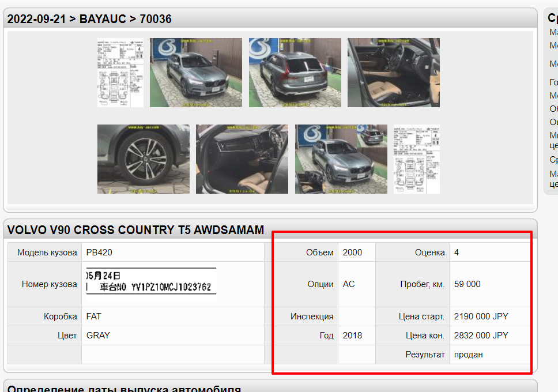Image resolution: width=558 pixels, height=392 pixels.
Task: Click the Цена старт. label
Action: coord(422,316)
